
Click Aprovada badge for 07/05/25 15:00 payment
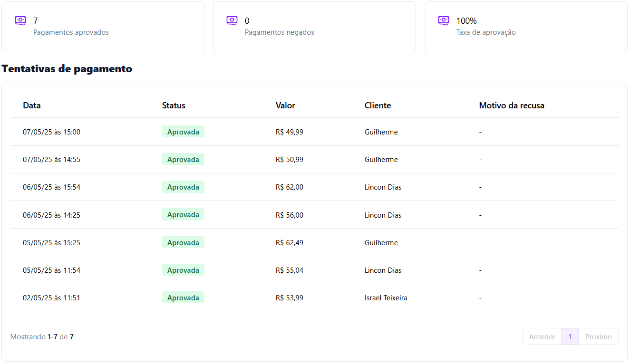coord(183,132)
